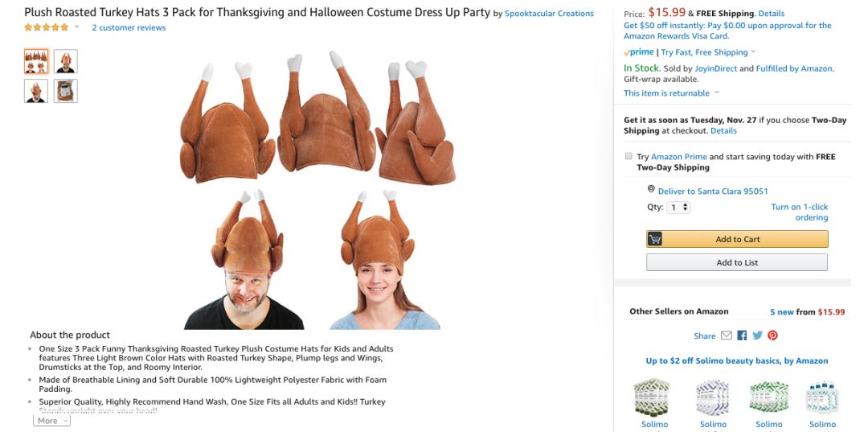868x432 pixels.
Task: Click the delivery location pin icon
Action: (x=651, y=189)
